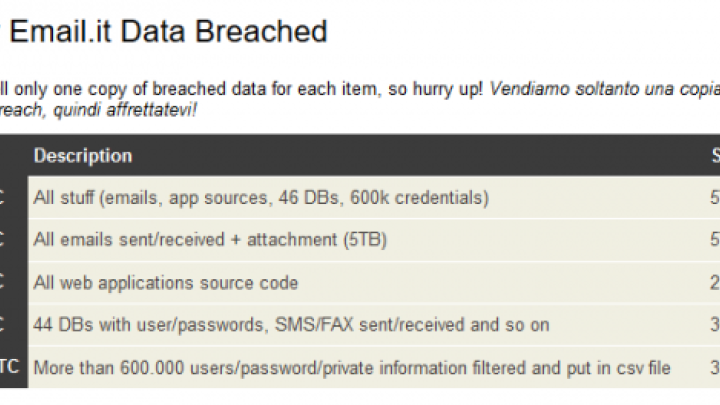Click the price cell ending in 'TC'
The height and width of the screenshot is (405, 720).
13,367
